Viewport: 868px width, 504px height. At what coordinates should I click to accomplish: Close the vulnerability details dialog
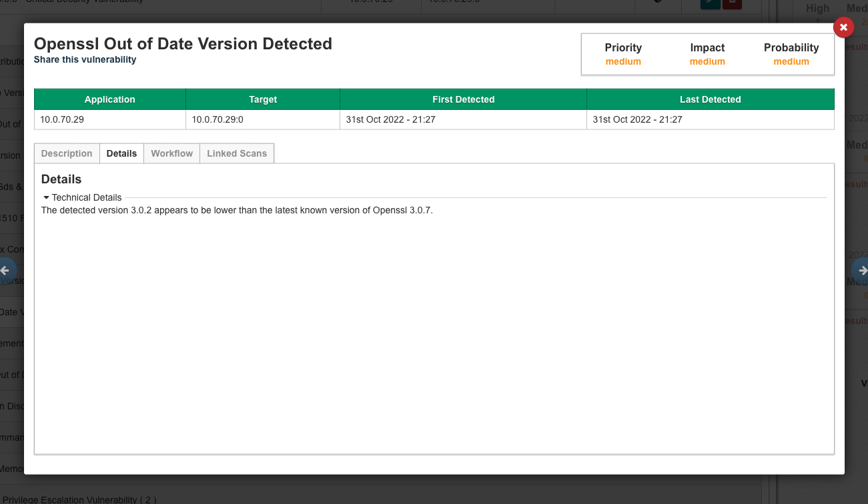click(843, 27)
